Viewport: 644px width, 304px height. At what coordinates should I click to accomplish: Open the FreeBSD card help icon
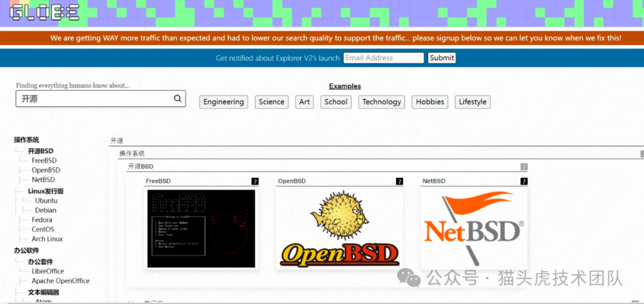coord(255,181)
